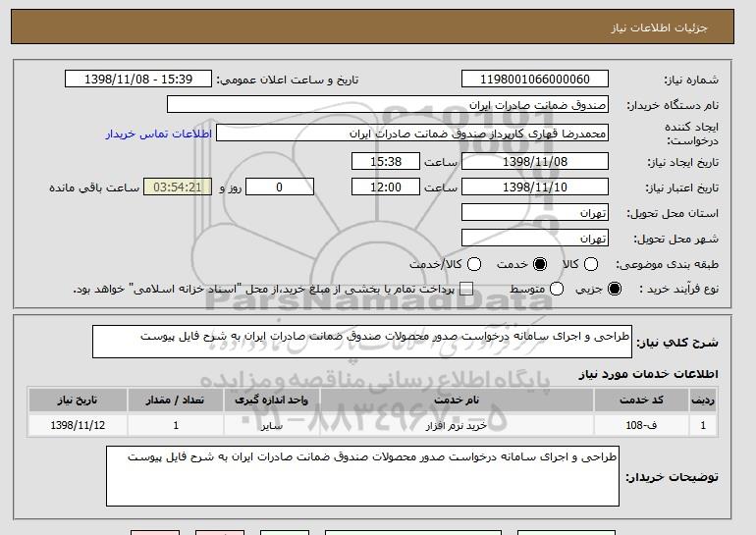This screenshot has width=756, height=535.
Task: Click the شرح کلی نیاز description box
Action: coord(362,342)
